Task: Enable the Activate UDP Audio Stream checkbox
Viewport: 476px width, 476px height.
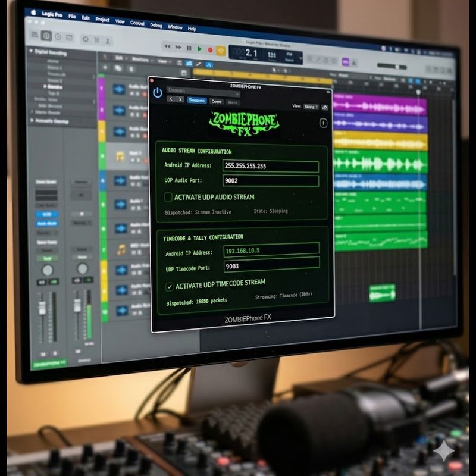Action: tap(168, 197)
